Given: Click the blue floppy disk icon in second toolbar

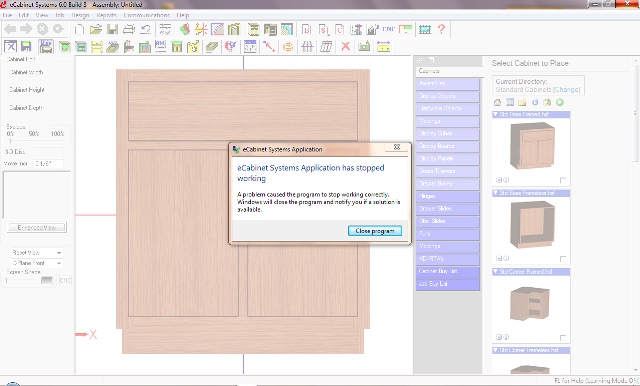Looking at the screenshot, I should click(x=26, y=47).
